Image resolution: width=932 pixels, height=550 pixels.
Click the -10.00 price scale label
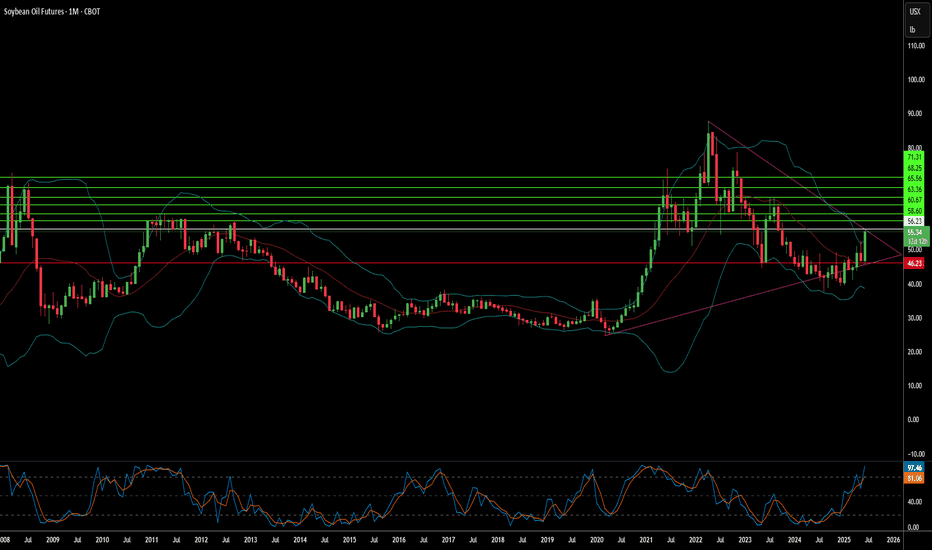(x=916, y=454)
